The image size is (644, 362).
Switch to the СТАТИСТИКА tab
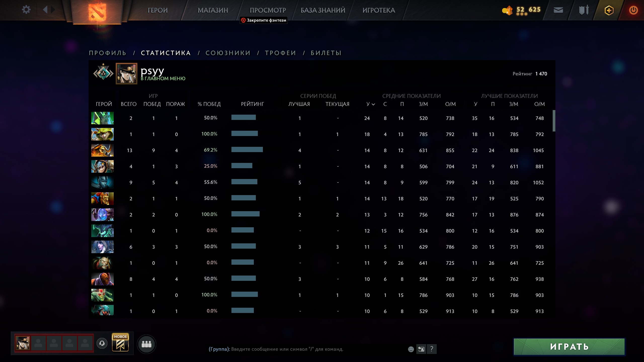point(166,53)
